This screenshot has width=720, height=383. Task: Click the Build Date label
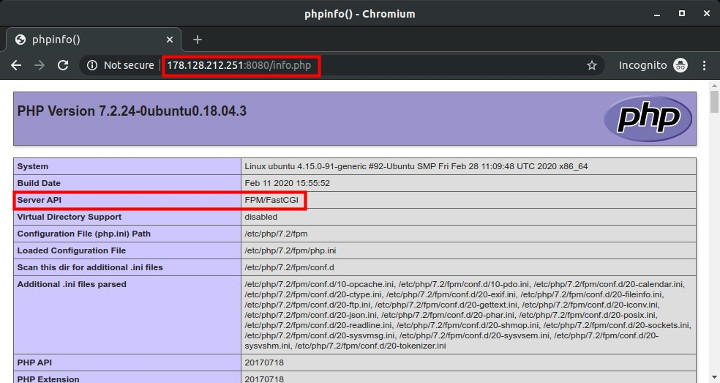click(x=39, y=183)
